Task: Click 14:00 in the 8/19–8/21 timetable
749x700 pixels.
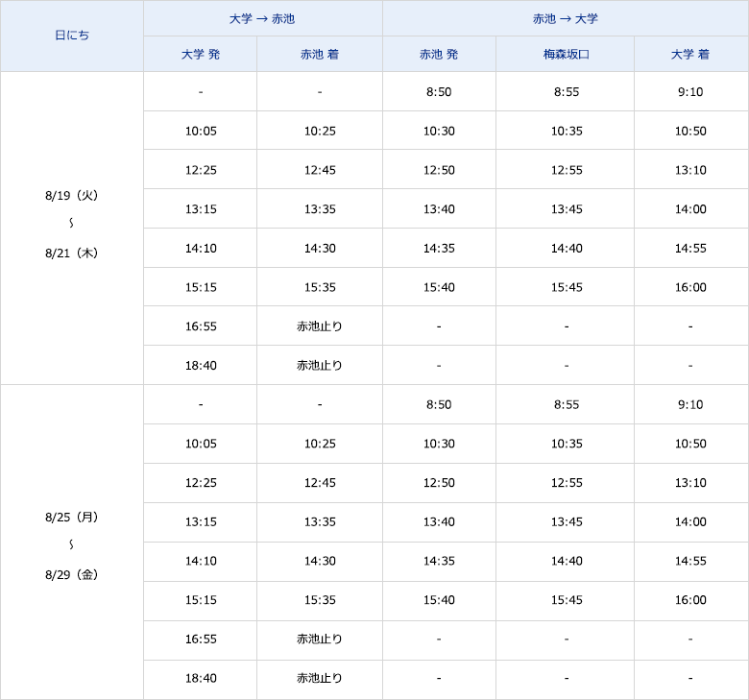Action: pos(690,209)
